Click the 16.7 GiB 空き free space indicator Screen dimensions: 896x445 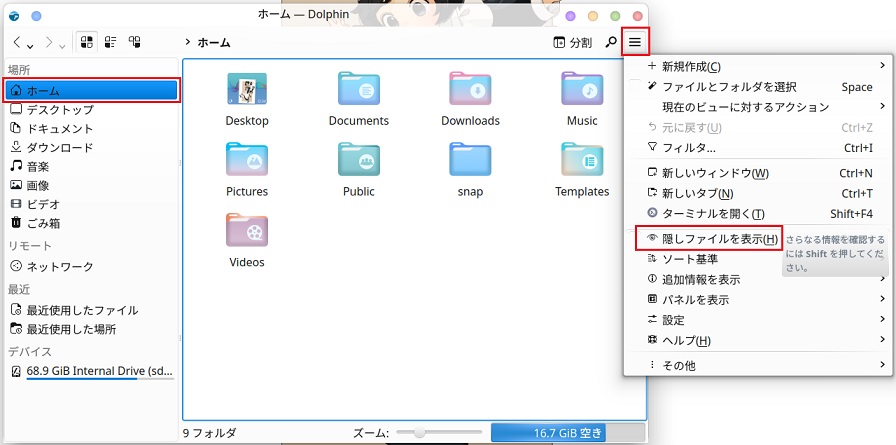click(547, 433)
